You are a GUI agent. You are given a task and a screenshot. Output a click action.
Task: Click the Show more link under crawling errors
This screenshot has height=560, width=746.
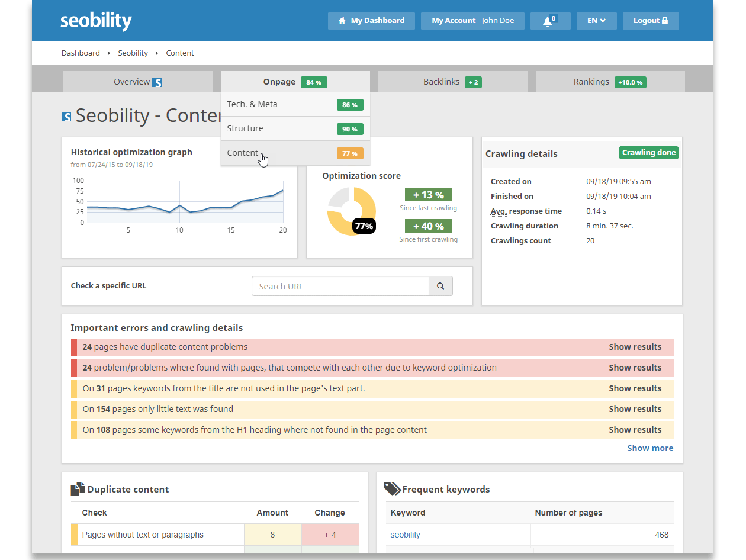[x=650, y=448]
